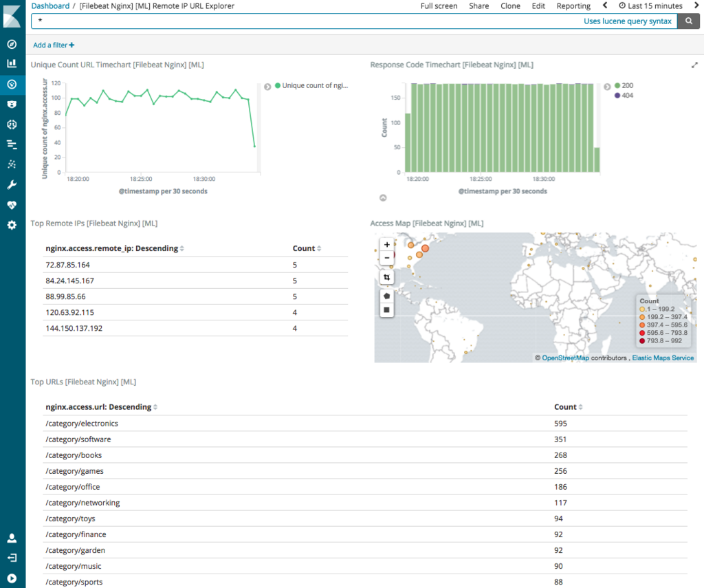Zoom in on the Access Map
Viewport: 704px width, 588px height.
(x=386, y=245)
